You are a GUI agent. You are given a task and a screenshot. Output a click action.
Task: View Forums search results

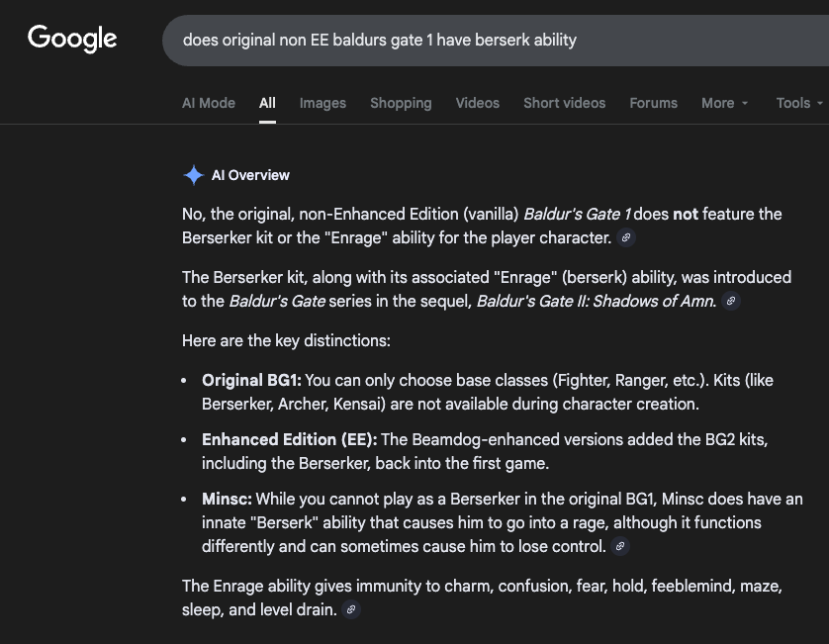coord(654,103)
